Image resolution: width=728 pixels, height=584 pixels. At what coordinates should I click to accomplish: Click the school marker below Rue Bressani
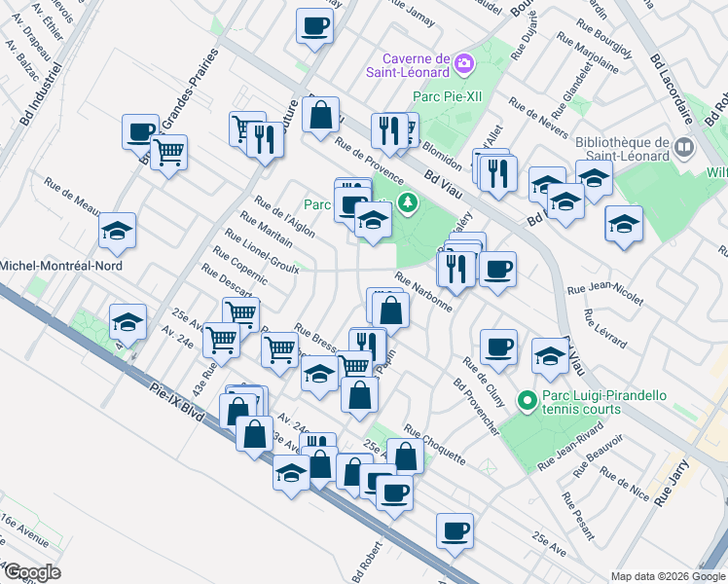pyautogui.click(x=319, y=375)
